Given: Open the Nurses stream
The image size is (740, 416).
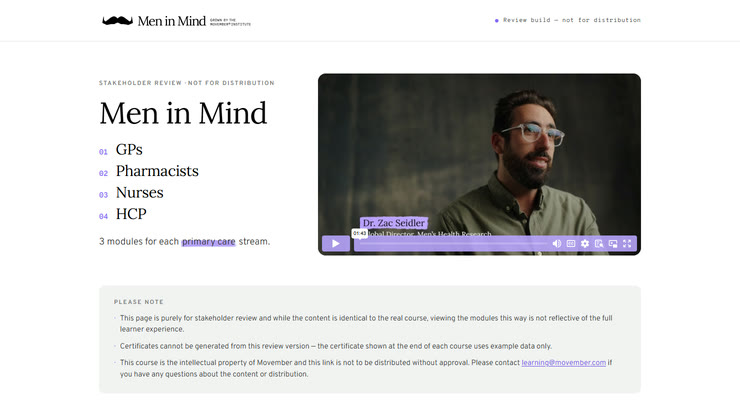Looking at the screenshot, I should [x=140, y=193].
